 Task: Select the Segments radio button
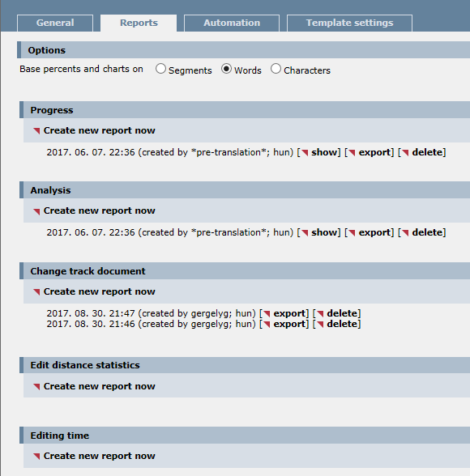click(160, 69)
